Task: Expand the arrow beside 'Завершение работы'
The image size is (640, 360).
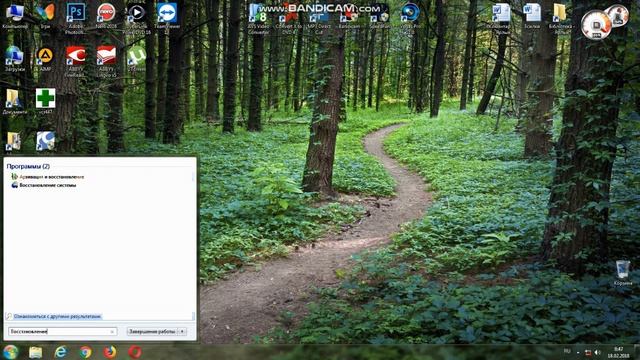Action: click(x=182, y=331)
